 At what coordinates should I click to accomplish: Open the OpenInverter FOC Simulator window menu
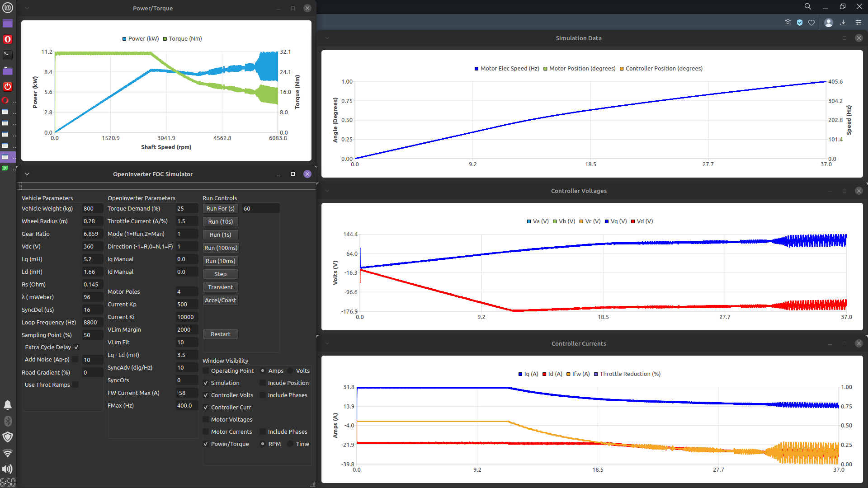pos(27,174)
